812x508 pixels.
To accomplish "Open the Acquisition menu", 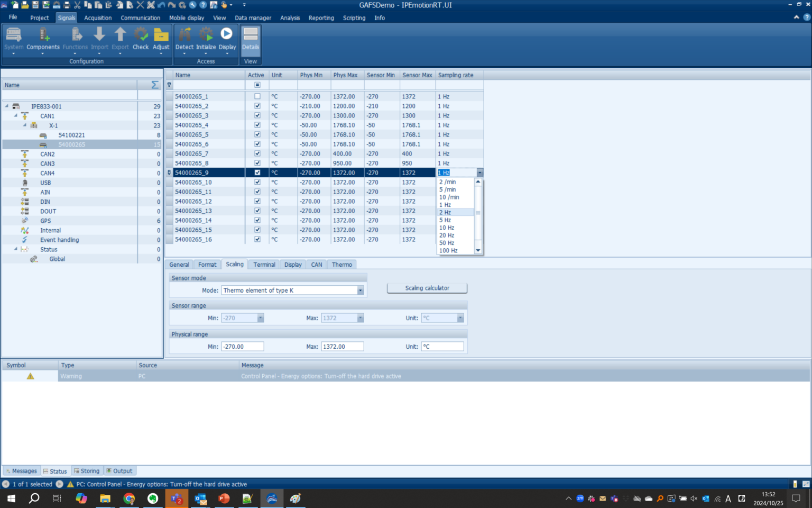I will [98, 18].
